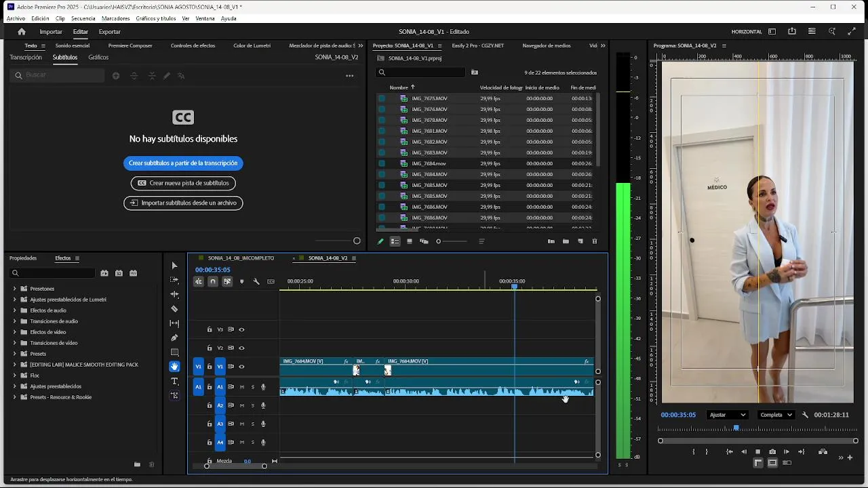Switch to the Transcripción tab
The width and height of the screenshot is (868, 488).
click(x=26, y=58)
